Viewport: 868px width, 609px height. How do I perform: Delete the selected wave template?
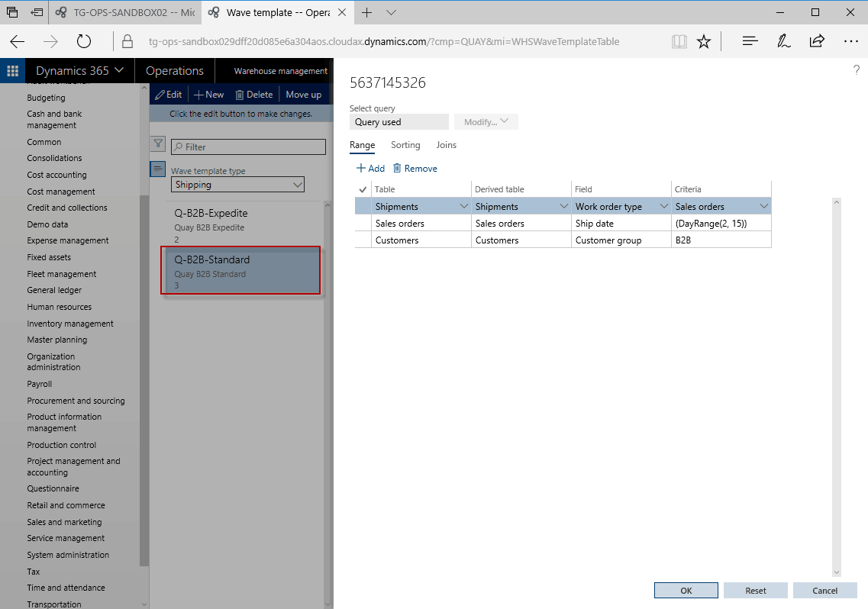point(254,95)
